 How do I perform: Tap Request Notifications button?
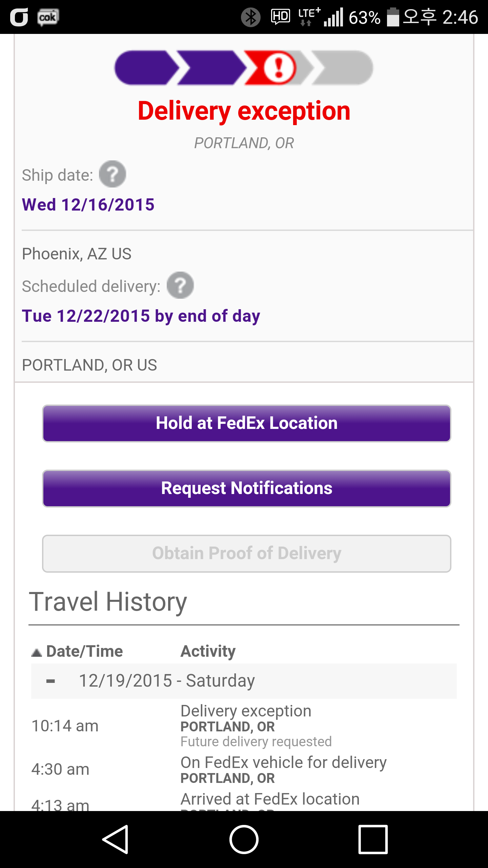tap(247, 489)
